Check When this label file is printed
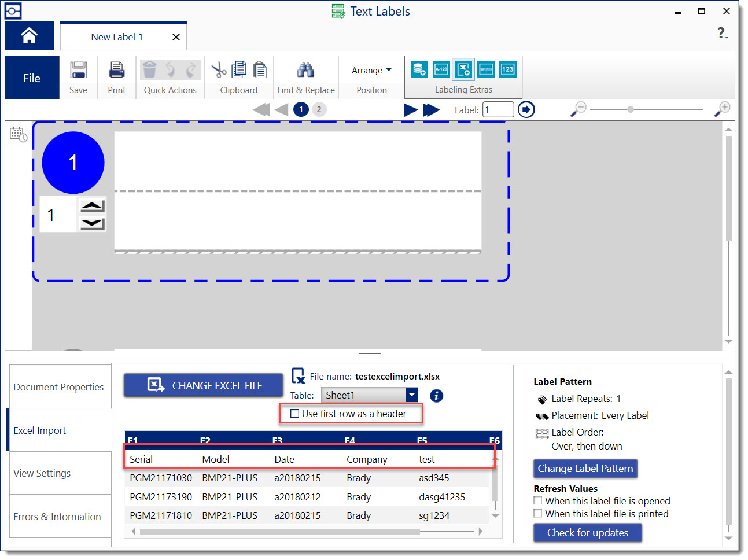 pos(538,514)
